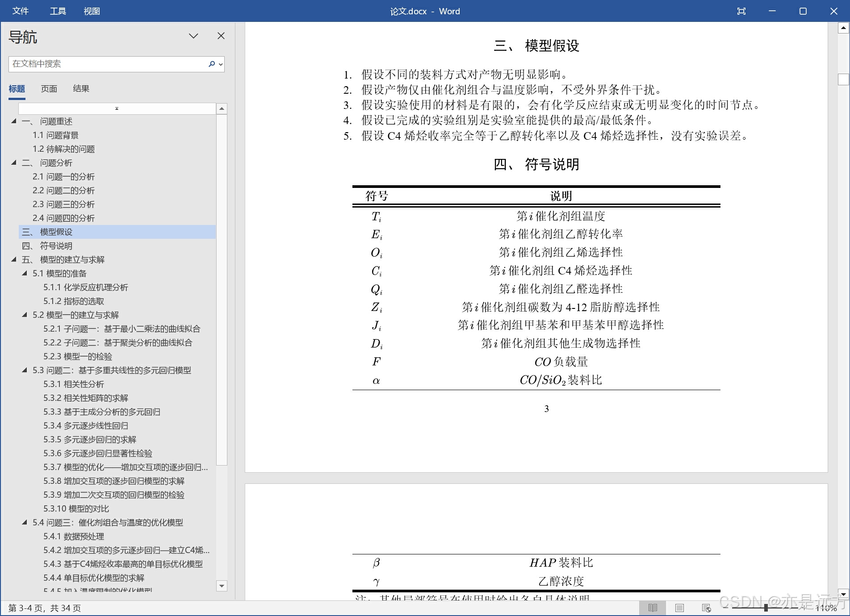Select the 四、符号说明 heading
The width and height of the screenshot is (850, 616).
tap(47, 246)
